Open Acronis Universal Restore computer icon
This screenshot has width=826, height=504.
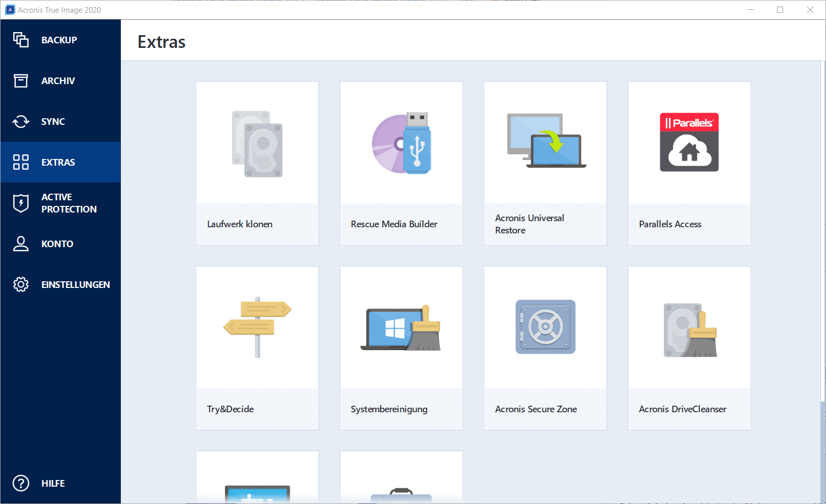[x=546, y=141]
